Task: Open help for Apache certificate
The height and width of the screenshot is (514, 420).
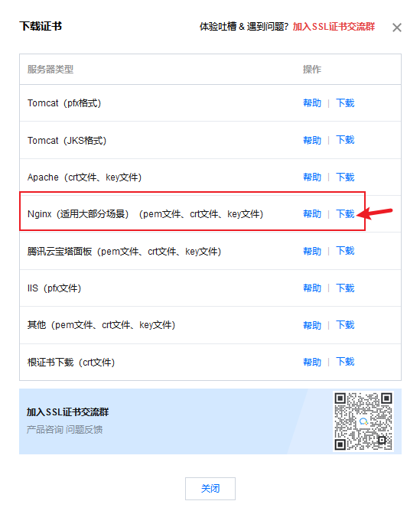Action: point(312,177)
